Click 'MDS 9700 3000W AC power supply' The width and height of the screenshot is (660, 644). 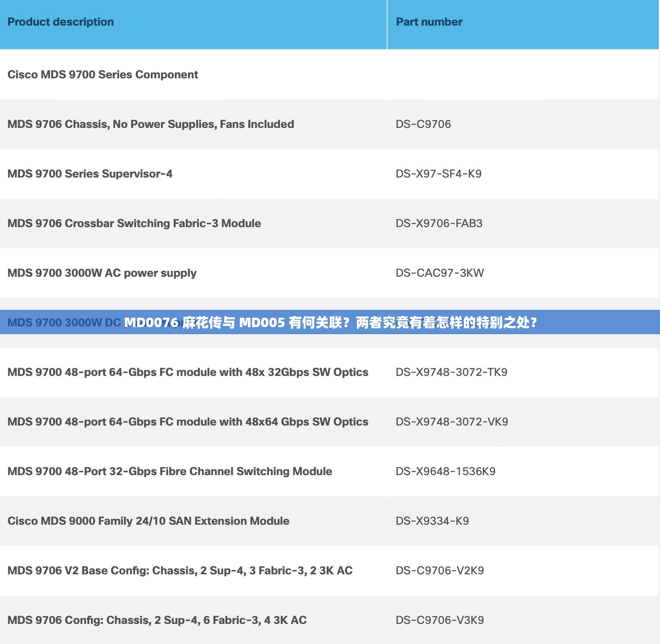(102, 273)
